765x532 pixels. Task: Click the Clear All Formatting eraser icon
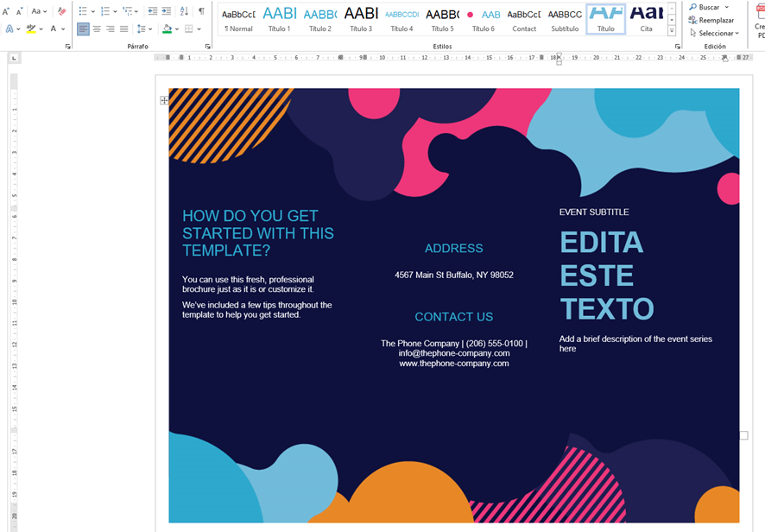point(61,11)
